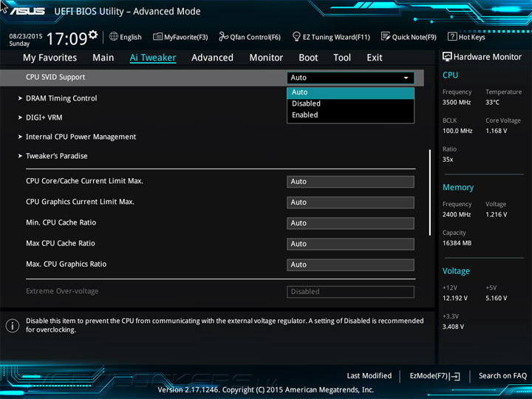Click the Hot Keys question mark icon
The image size is (532, 399).
[452, 36]
